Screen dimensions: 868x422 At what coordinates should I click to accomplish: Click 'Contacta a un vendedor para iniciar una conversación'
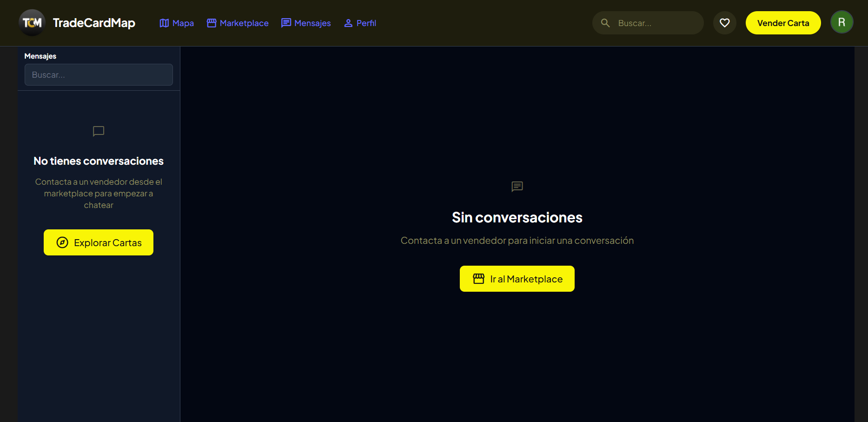point(517,241)
